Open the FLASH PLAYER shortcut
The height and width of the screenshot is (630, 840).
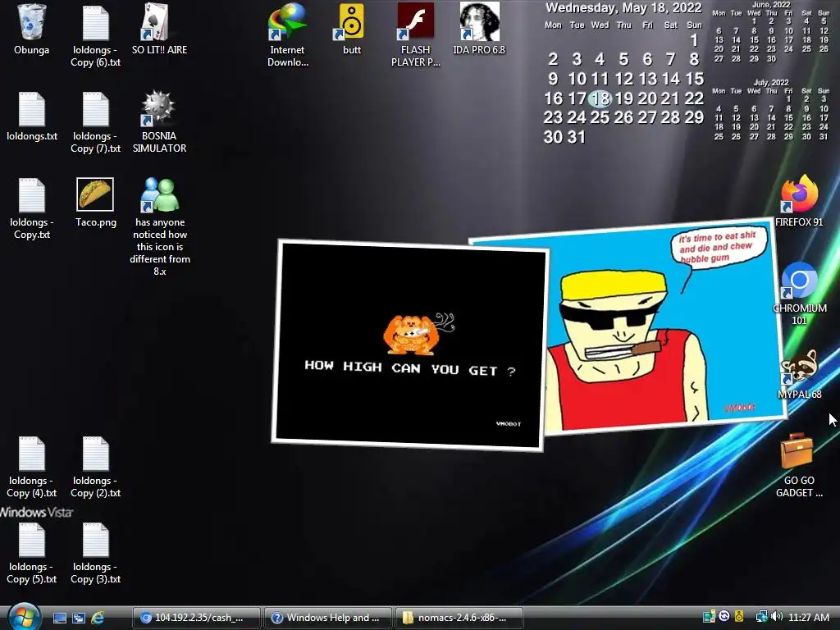[x=415, y=35]
